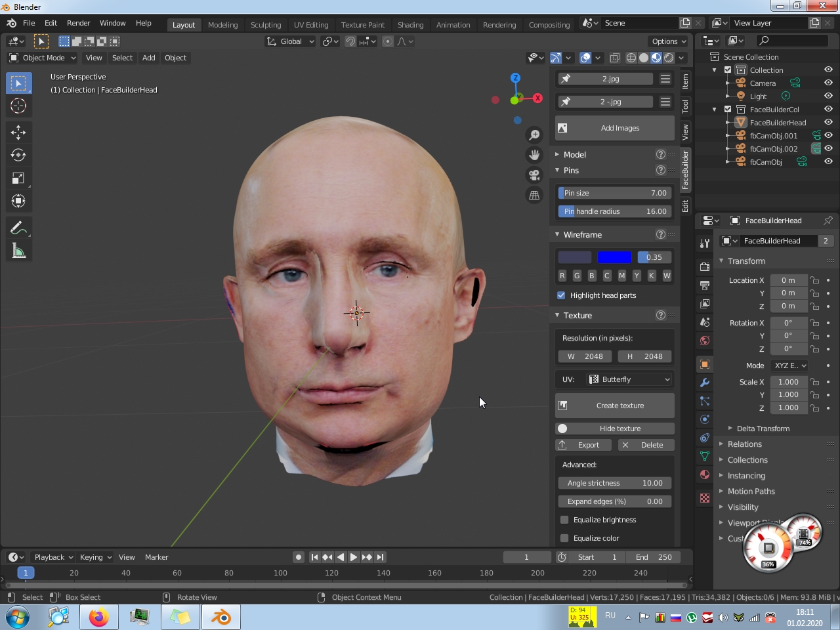This screenshot has width=840, height=630.
Task: Select the Move tool in left toolbar
Action: pyautogui.click(x=18, y=132)
